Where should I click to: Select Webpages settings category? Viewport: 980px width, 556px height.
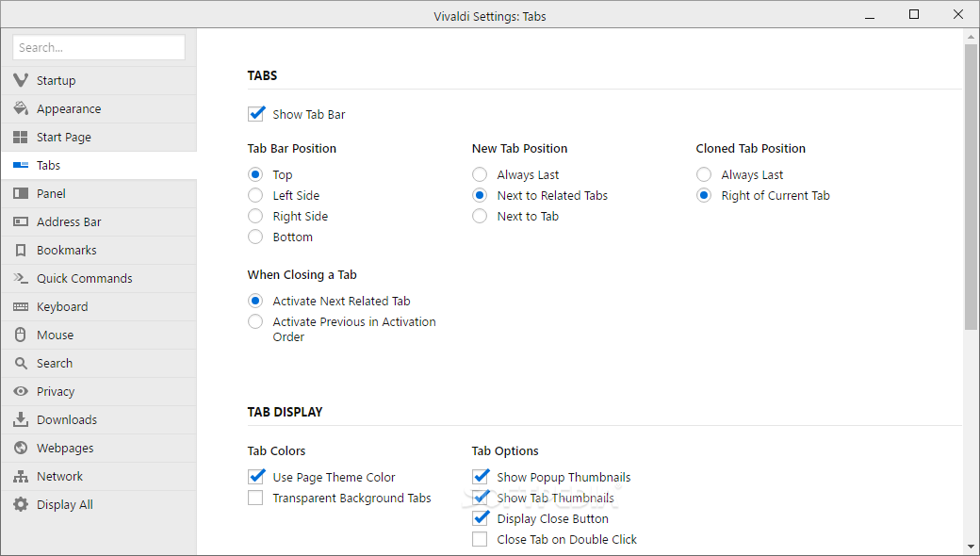pyautogui.click(x=99, y=448)
